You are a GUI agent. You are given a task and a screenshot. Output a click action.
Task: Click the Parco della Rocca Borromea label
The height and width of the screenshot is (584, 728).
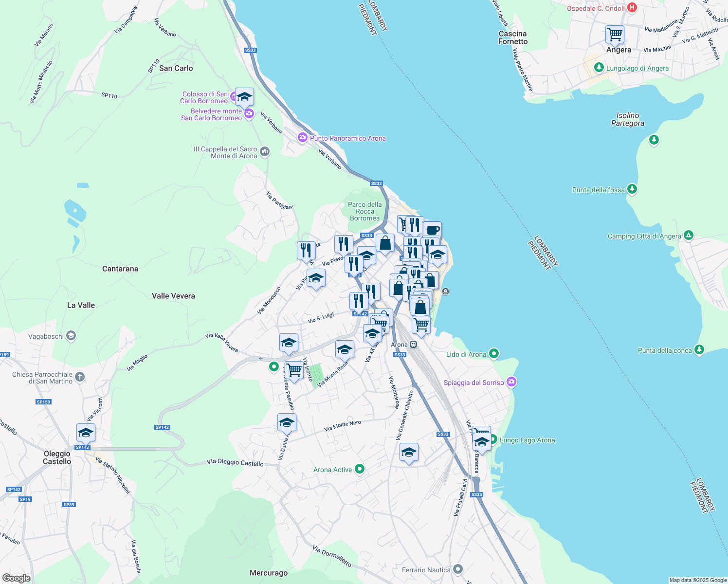click(365, 211)
